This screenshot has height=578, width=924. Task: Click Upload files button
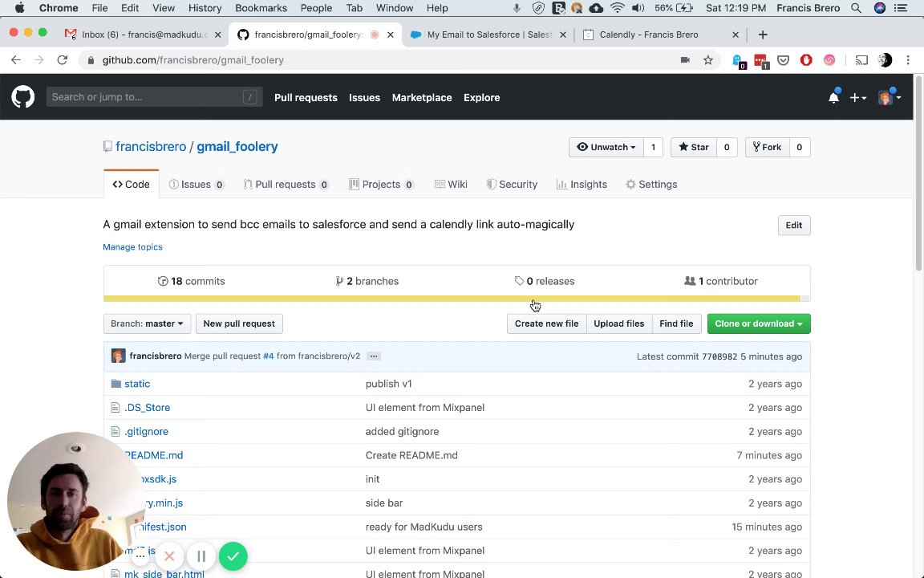click(x=618, y=324)
